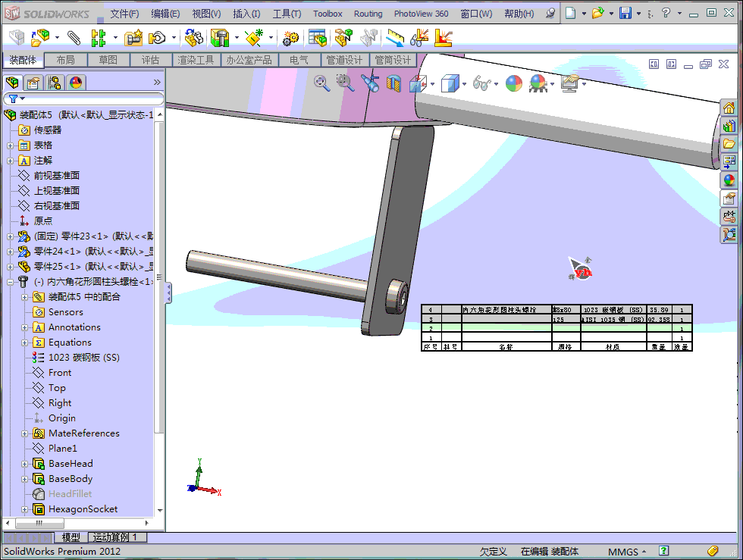This screenshot has height=560, width=743.
Task: Switch to the 评估 tab
Action: click(x=150, y=60)
